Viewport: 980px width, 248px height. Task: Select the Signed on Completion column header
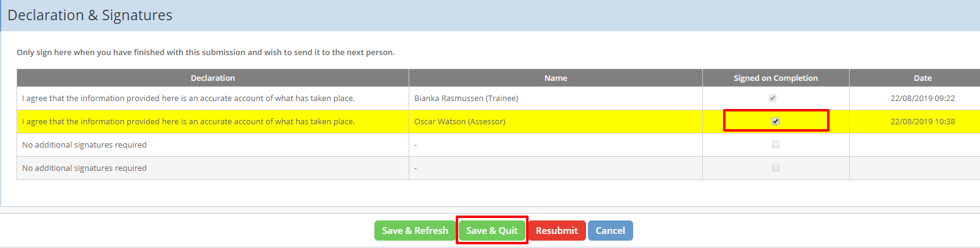(x=776, y=78)
